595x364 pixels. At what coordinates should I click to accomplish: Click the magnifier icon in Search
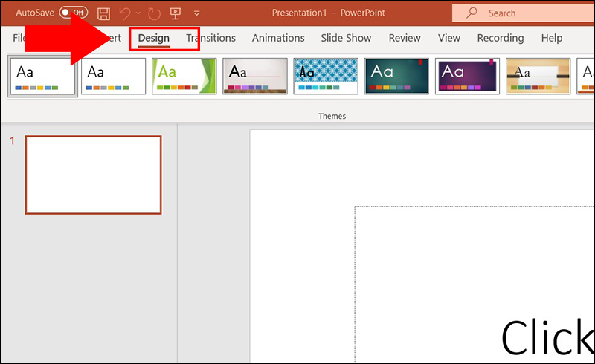coord(472,13)
